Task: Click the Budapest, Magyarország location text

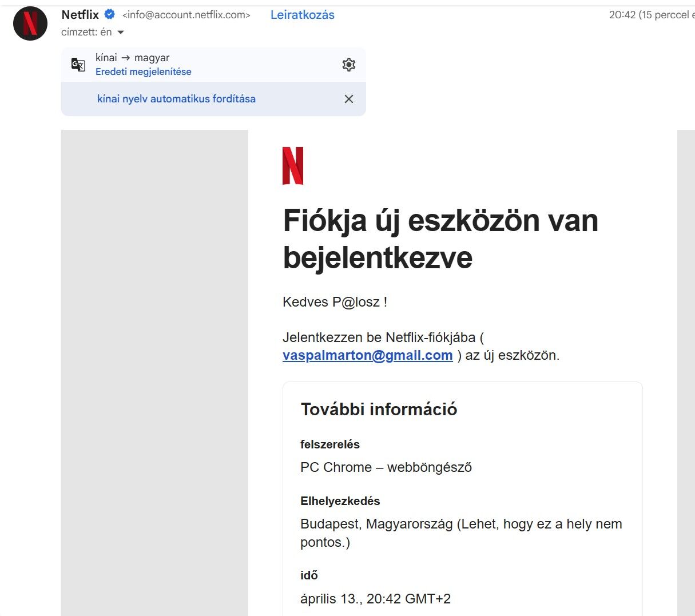Action: pyautogui.click(x=461, y=533)
